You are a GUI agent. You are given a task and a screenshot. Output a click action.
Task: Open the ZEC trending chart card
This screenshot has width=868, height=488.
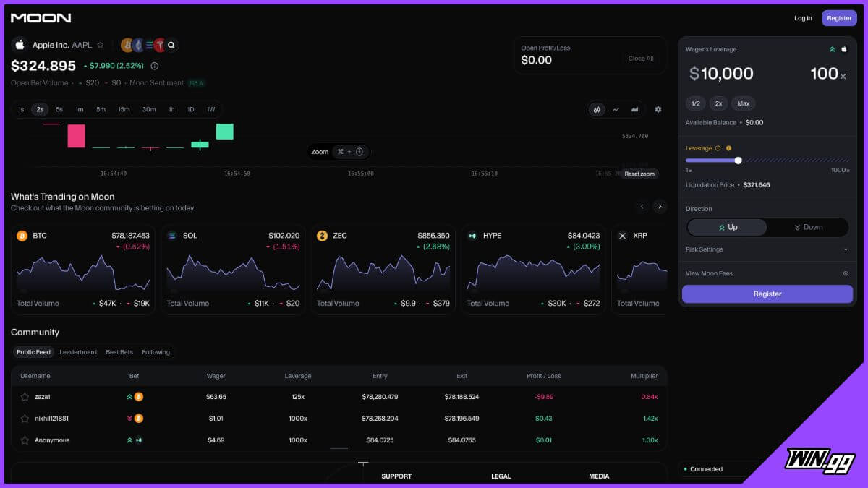[383, 269]
